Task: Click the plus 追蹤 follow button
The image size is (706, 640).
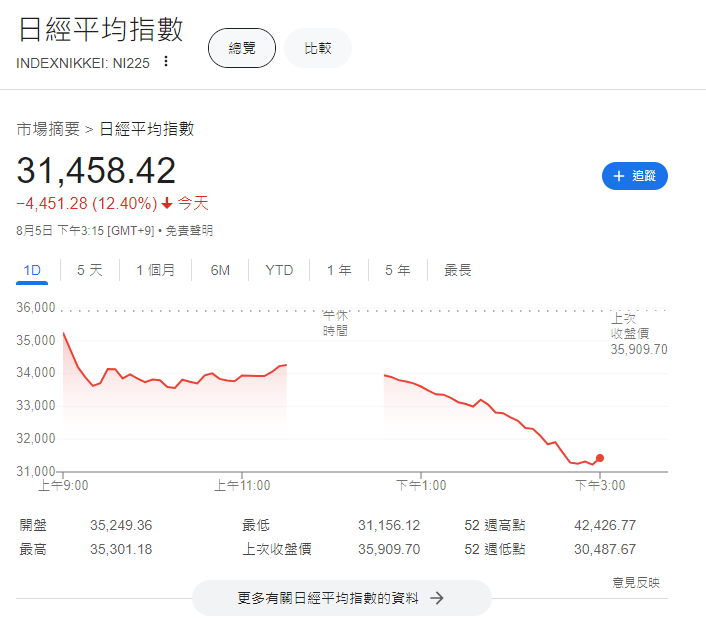Action: (634, 176)
